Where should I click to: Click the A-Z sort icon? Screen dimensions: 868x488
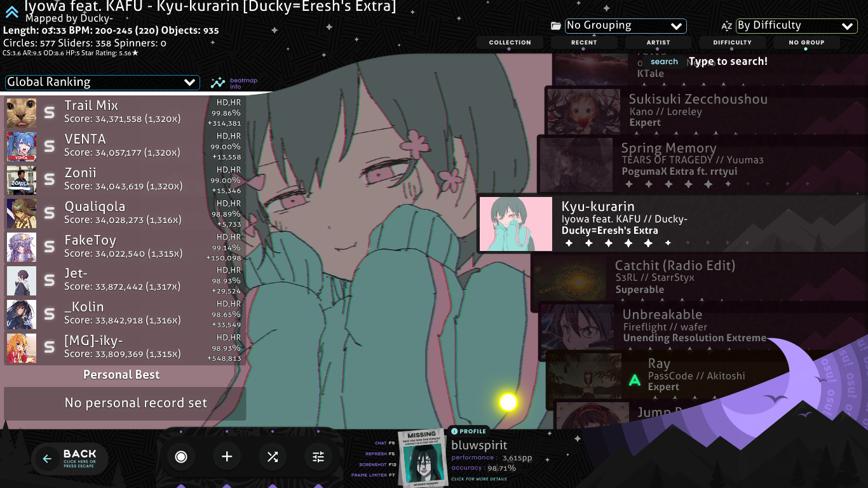pos(727,26)
